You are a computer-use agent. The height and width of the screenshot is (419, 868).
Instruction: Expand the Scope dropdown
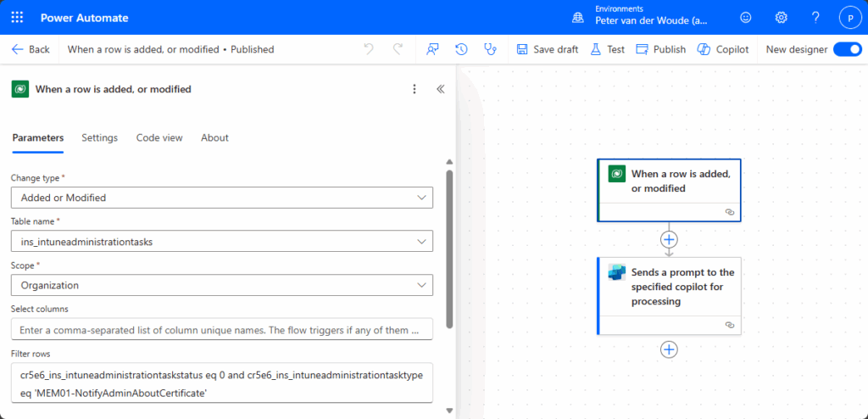coord(221,286)
